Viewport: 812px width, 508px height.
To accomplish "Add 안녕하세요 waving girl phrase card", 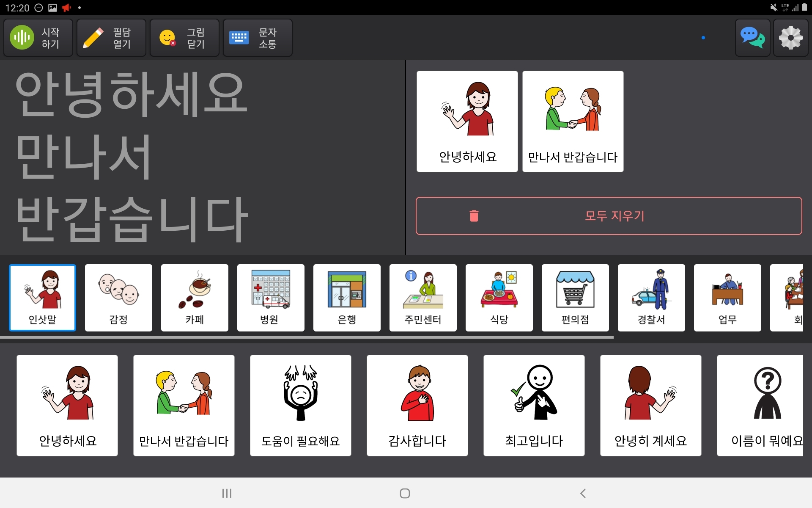I will click(x=67, y=406).
